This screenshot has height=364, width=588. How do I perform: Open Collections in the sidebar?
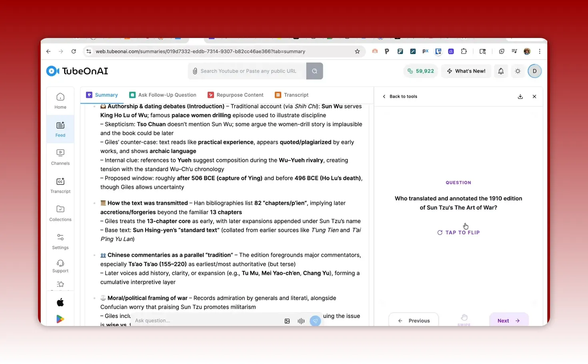[60, 213]
